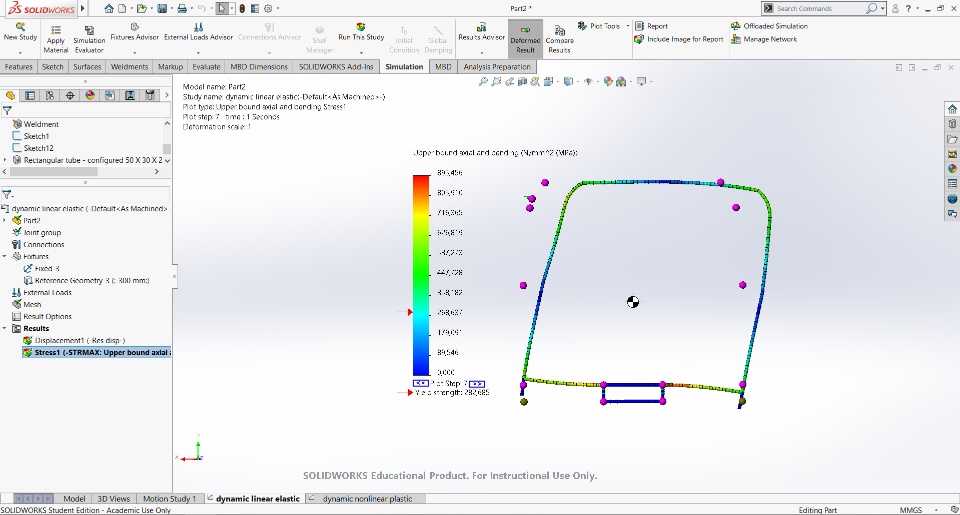Open Results Advisor

[x=481, y=32]
